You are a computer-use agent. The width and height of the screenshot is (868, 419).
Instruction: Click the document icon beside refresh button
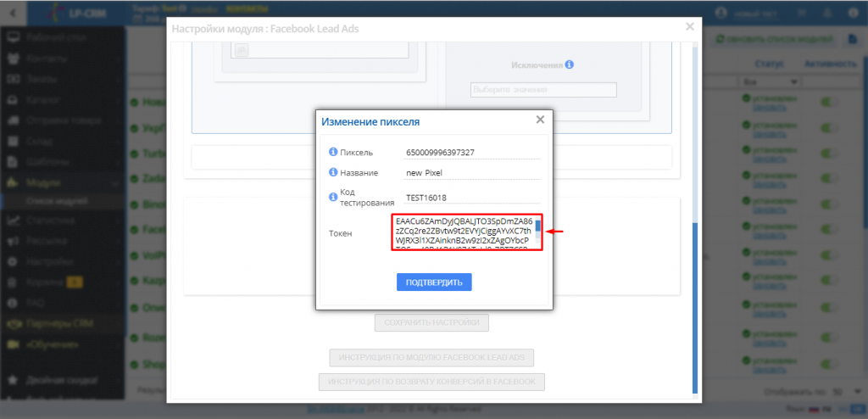(853, 39)
